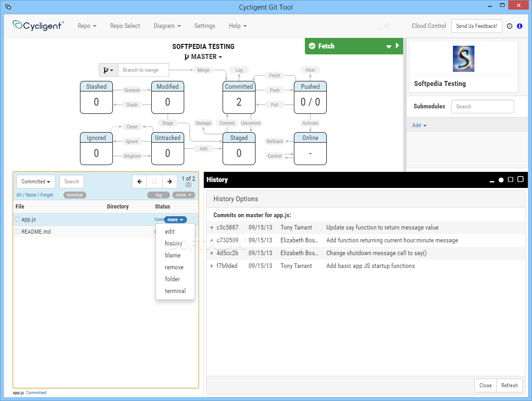Click the gray log pill
The image size is (532, 401).
159,195
